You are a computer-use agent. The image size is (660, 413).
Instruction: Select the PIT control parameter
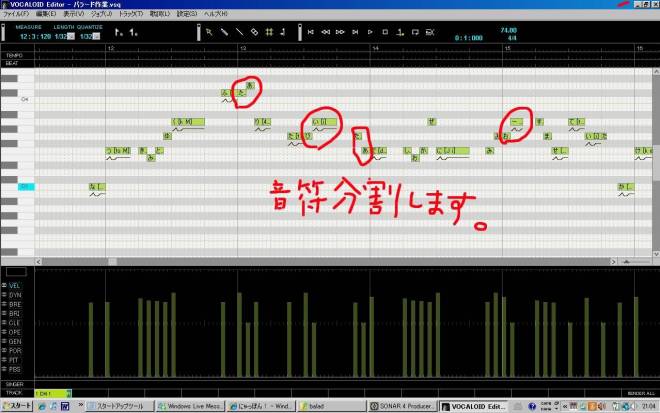tap(13, 360)
